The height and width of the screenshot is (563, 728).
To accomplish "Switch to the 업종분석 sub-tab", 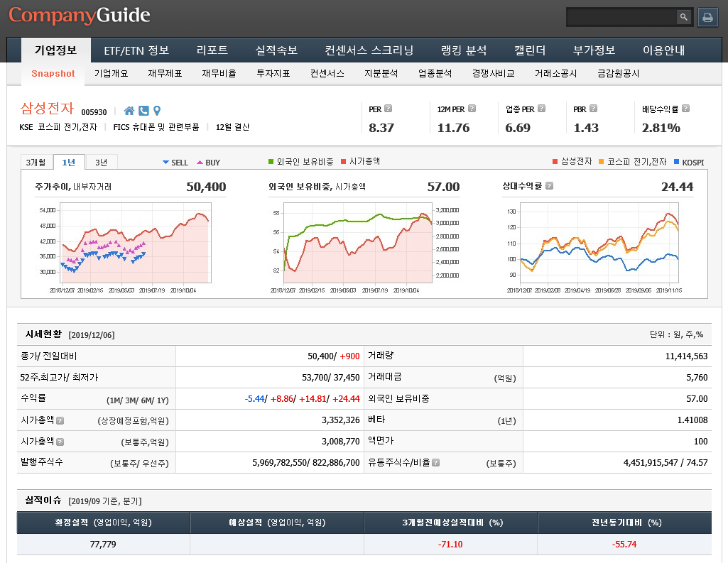I will tap(435, 73).
